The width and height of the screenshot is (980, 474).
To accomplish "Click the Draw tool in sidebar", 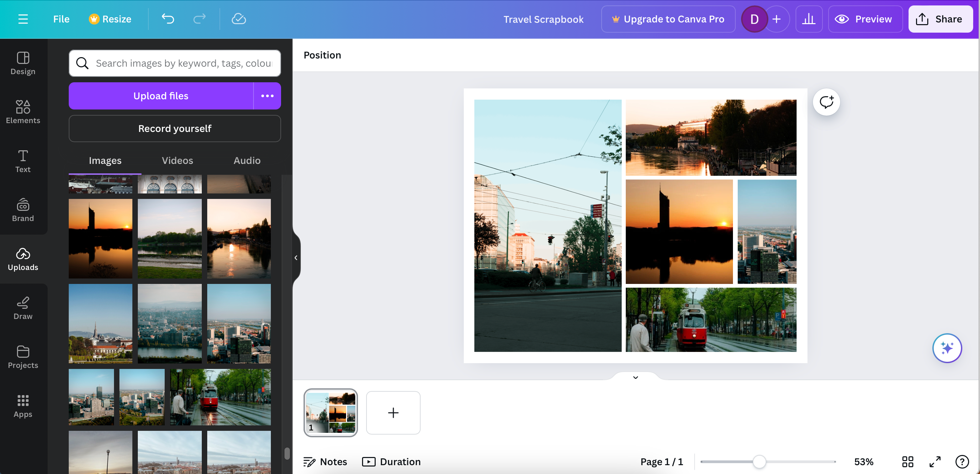I will pyautogui.click(x=22, y=307).
